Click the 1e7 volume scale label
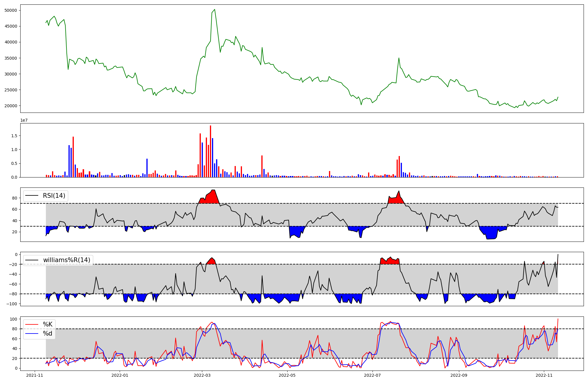This screenshot has height=382, width=588. (x=24, y=120)
